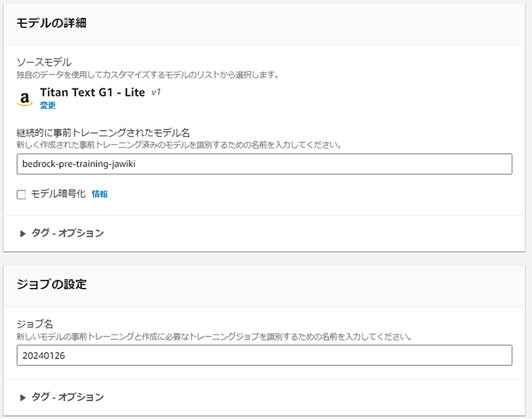Click the Titan Text G1 - Lite model name

(92, 92)
